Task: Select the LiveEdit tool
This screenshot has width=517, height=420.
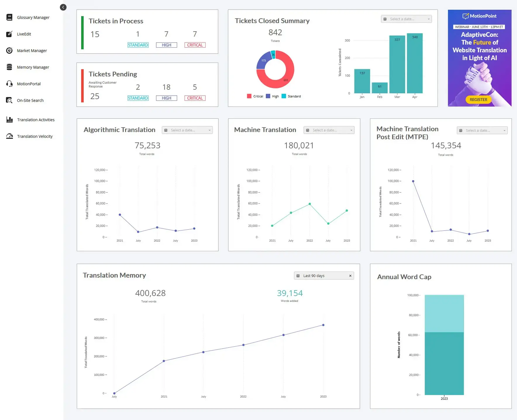Action: point(24,34)
